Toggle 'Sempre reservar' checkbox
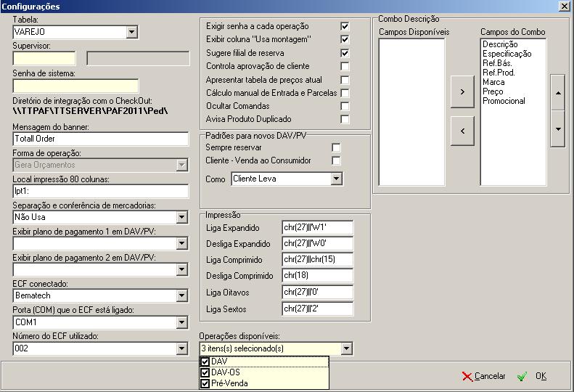 [x=336, y=147]
